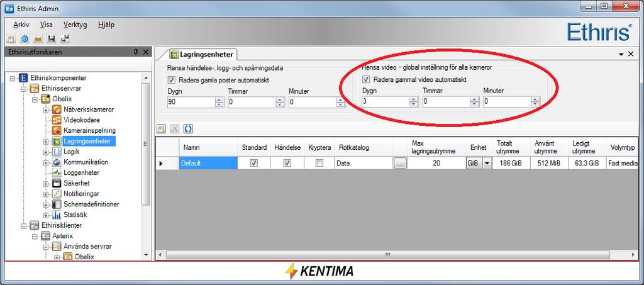Click the Schemadefinitioner icon
The height and width of the screenshot is (285, 644).
[x=57, y=204]
